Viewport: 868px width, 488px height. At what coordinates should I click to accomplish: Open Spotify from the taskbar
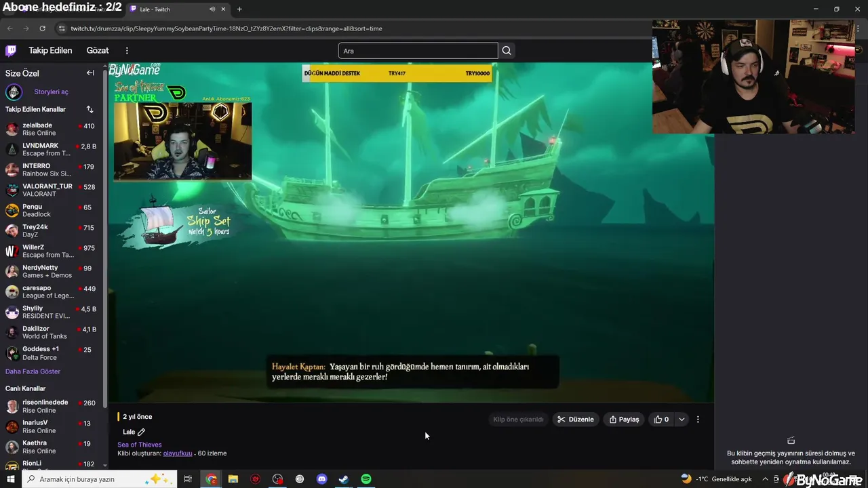point(366,479)
